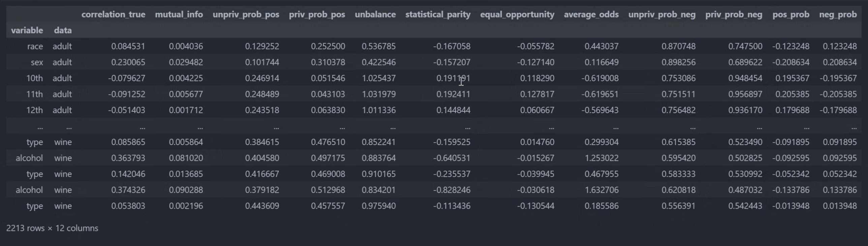Select the '12th' row label
Viewport: 868px width, 246px height.
[x=34, y=110]
